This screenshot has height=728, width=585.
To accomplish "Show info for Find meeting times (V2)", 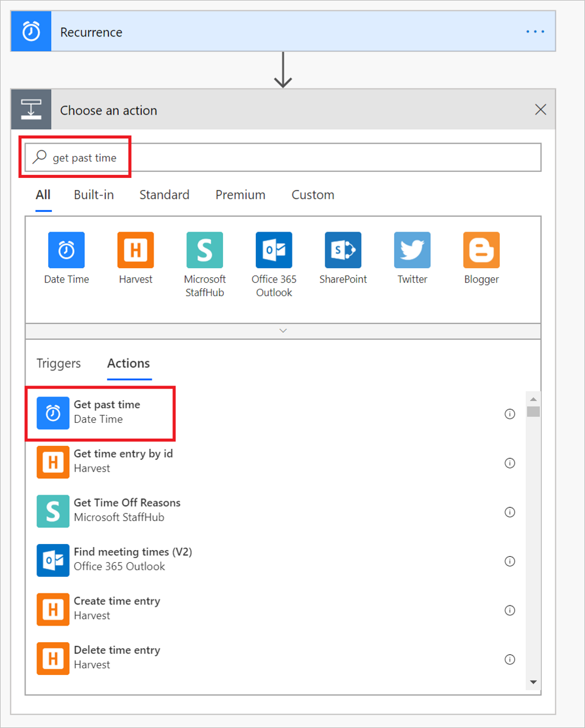I will (510, 561).
